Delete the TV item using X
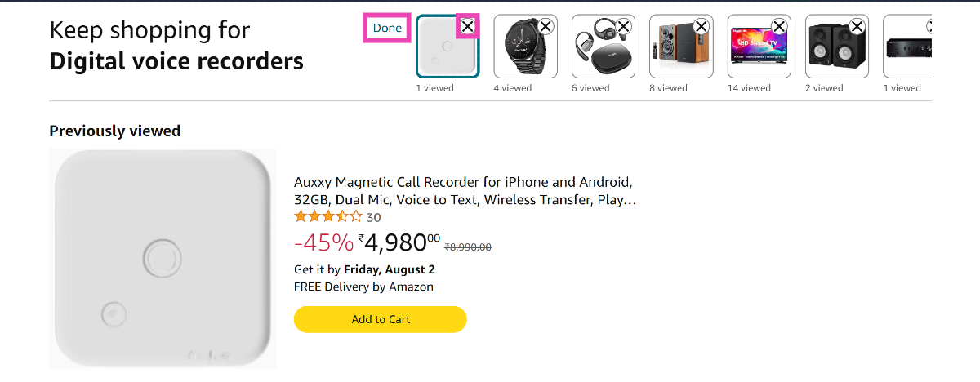This screenshot has height=382, width=980. 779,27
